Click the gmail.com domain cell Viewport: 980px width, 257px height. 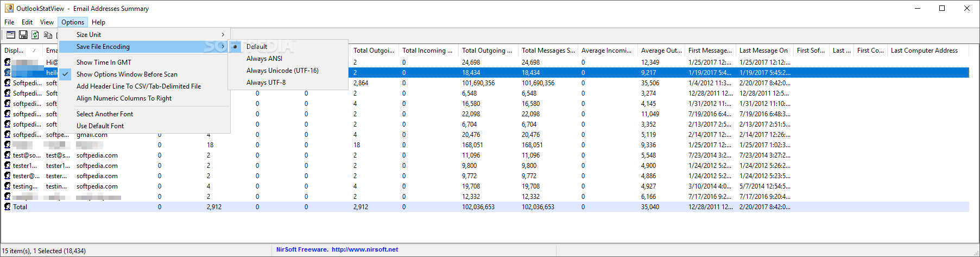92,135
